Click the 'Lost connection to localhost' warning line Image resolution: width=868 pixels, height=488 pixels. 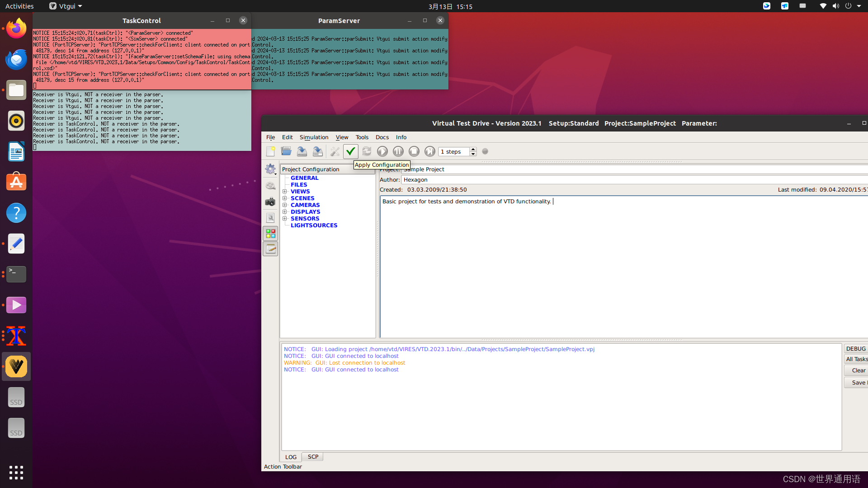pos(344,363)
